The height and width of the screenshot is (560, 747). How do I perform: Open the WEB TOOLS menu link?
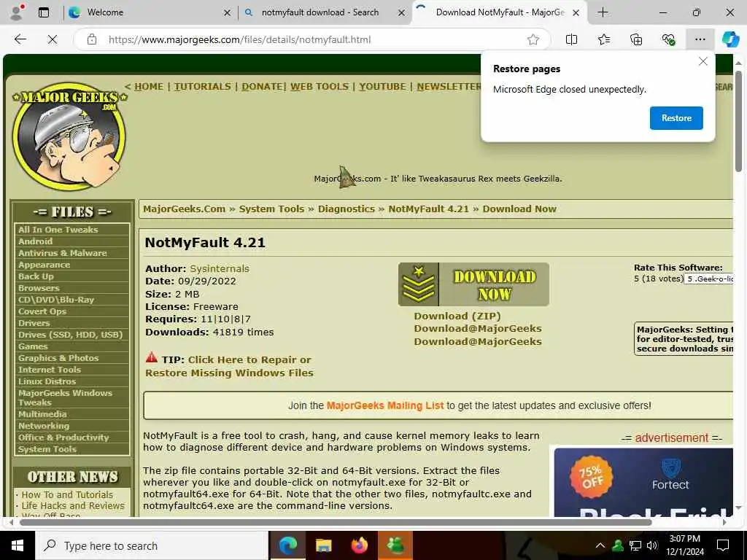(x=320, y=87)
